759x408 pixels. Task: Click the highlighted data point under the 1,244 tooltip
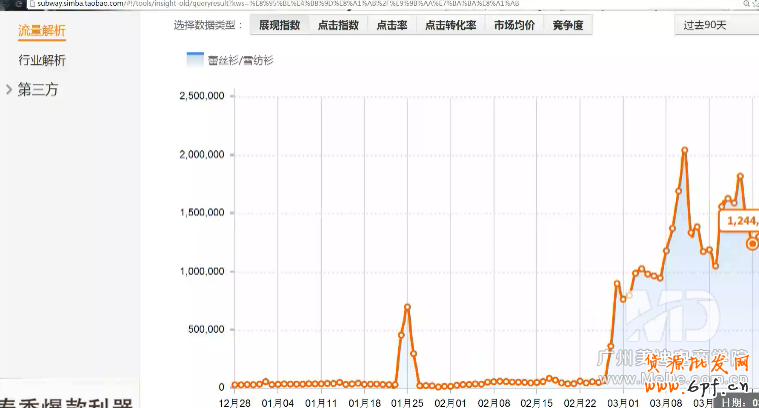click(x=752, y=243)
